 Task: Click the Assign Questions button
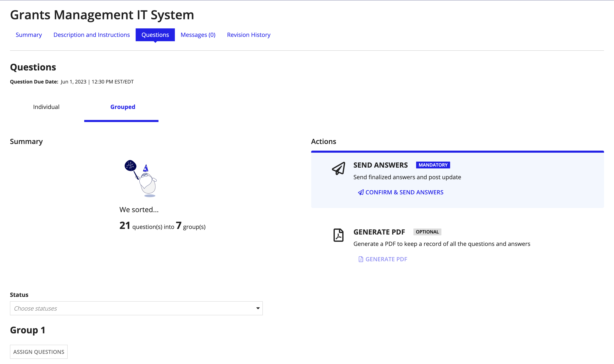(x=39, y=351)
